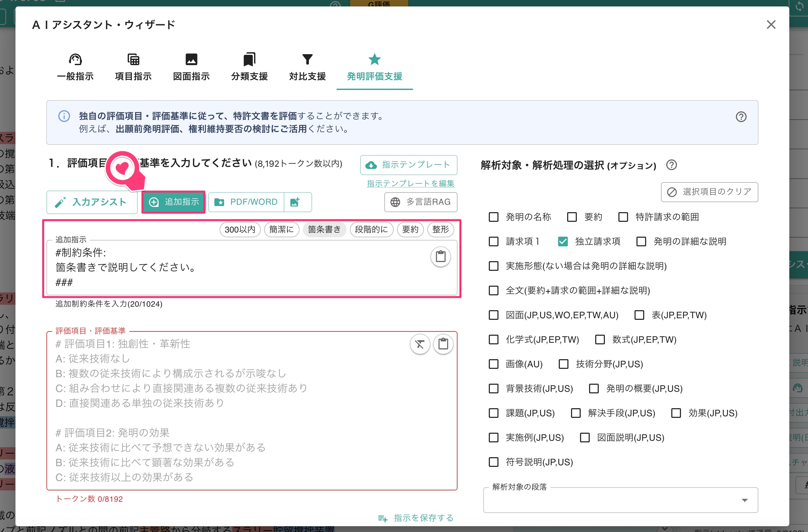Check the 発明の名称 checkbox

(493, 217)
